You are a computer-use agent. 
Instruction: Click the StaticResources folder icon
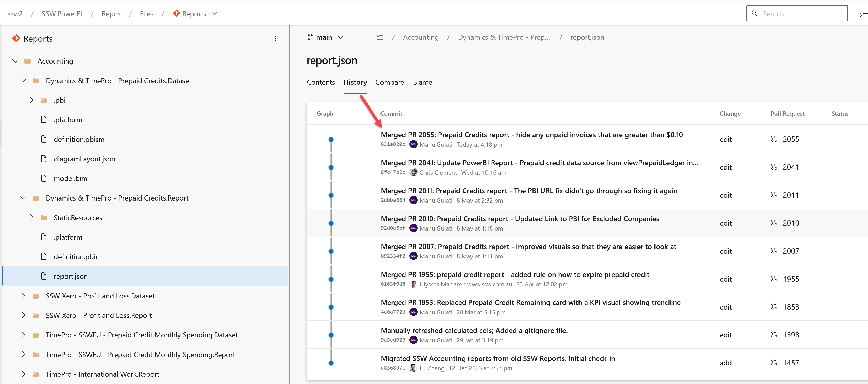[44, 218]
